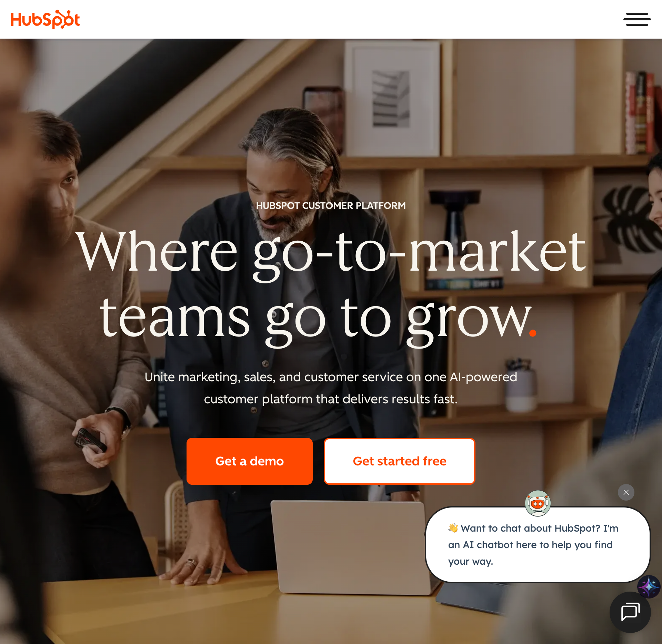Image resolution: width=662 pixels, height=644 pixels.
Task: Click the purple sparkle AI icon
Action: (649, 586)
